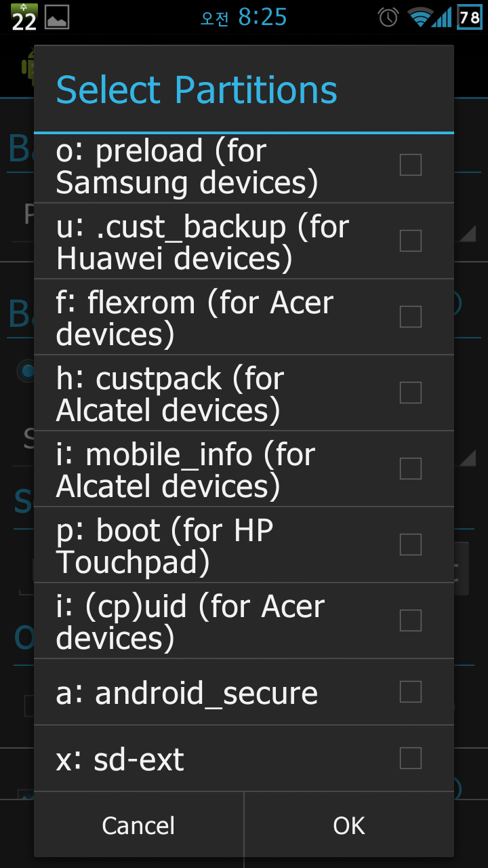Tap the 8:25 status bar clock
Screen dimensions: 488x868
click(x=262, y=17)
